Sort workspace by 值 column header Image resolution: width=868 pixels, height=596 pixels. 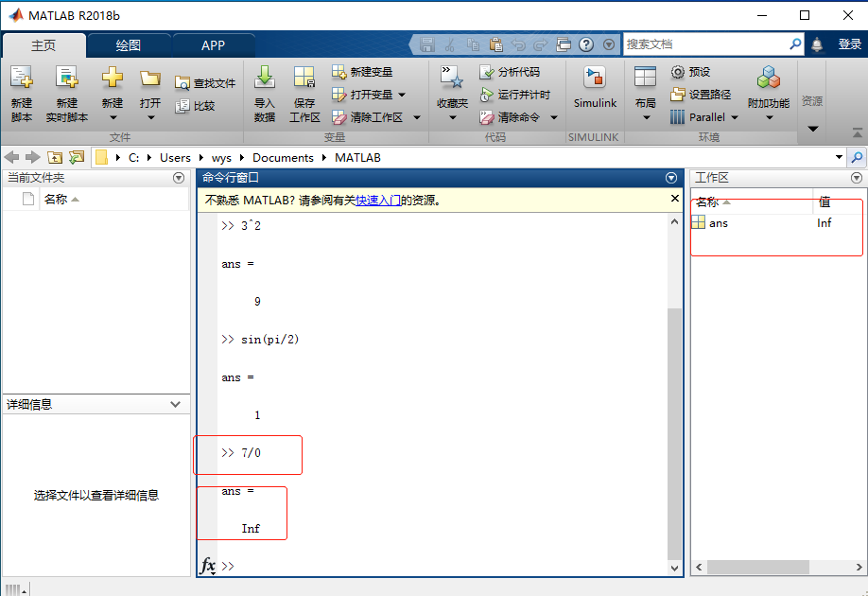pos(838,202)
